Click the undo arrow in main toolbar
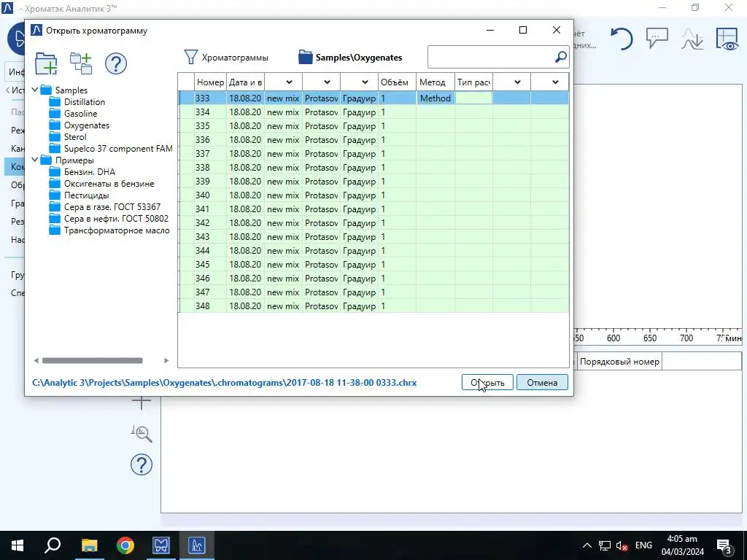This screenshot has height=560, width=747. tap(622, 39)
